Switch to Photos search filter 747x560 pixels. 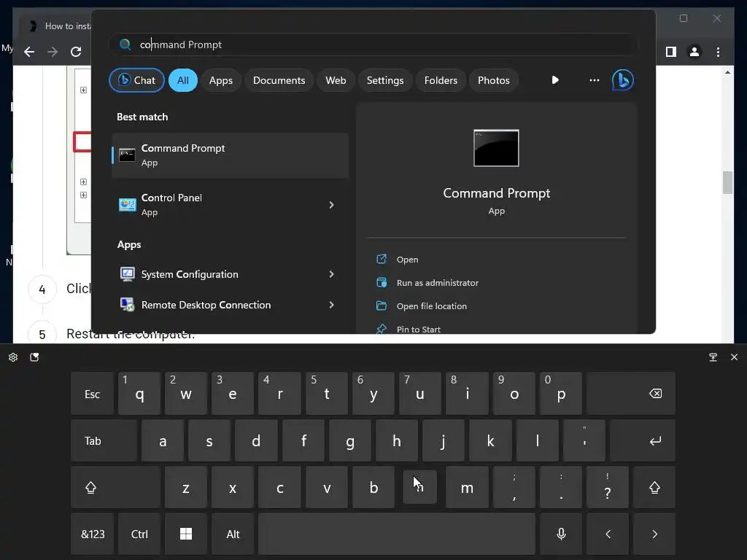[x=494, y=80]
